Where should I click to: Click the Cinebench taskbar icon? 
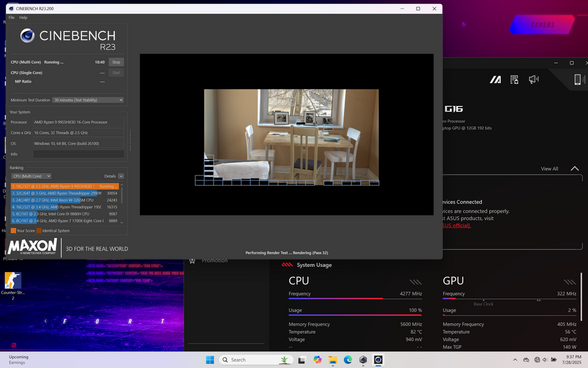(378, 360)
